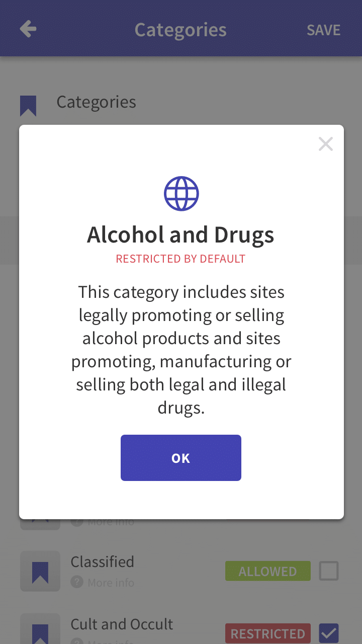Click the category description paragraph
Image resolution: width=362 pixels, height=644 pixels.
point(181,350)
